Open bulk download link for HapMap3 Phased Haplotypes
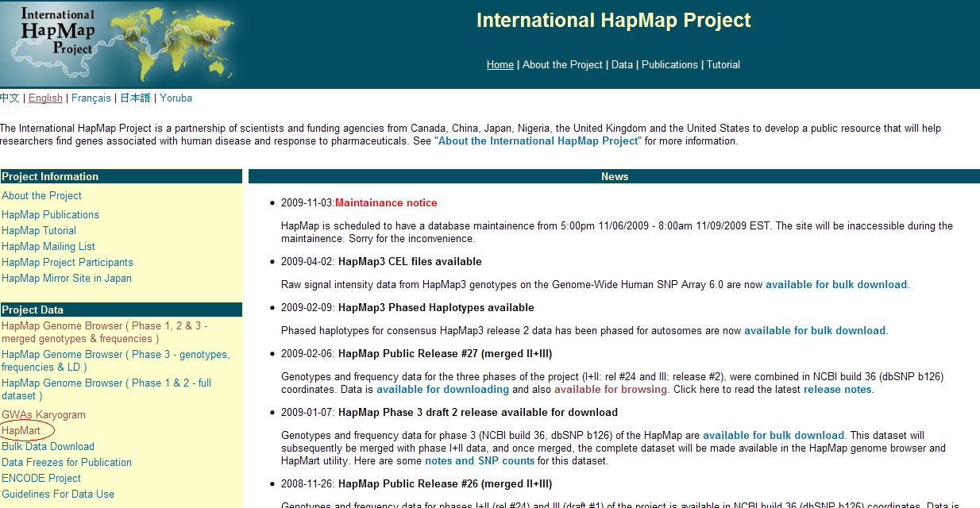Screen dimensions: 980x508 coord(815,331)
